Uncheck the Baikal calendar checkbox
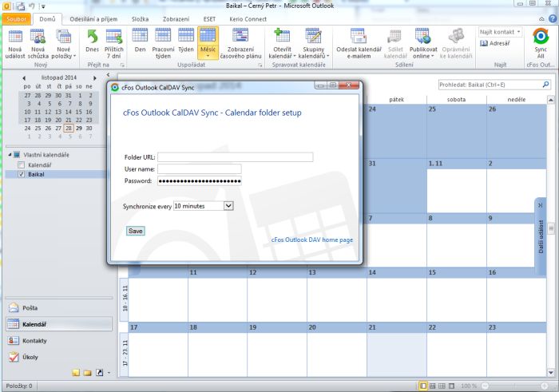Viewport: 559px width, 392px height. (x=22, y=174)
